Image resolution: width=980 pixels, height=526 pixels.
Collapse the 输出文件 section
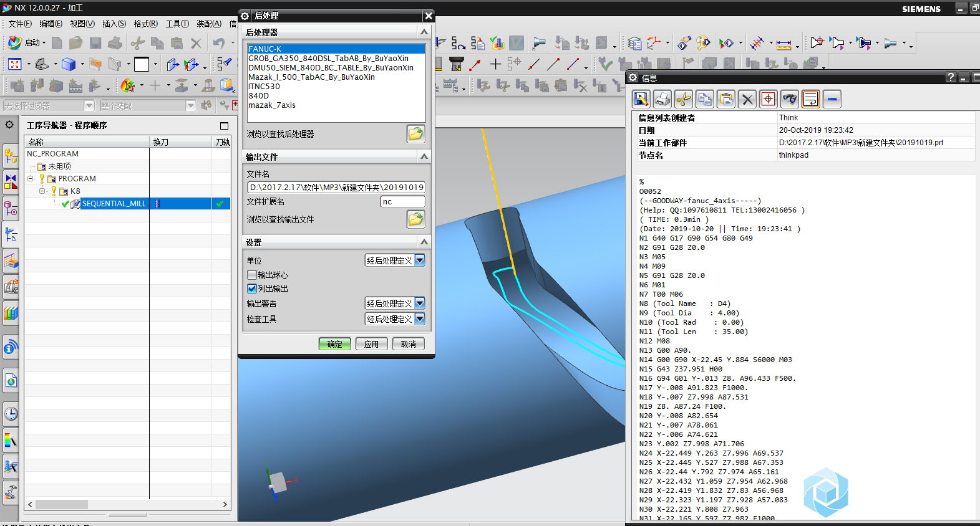424,156
